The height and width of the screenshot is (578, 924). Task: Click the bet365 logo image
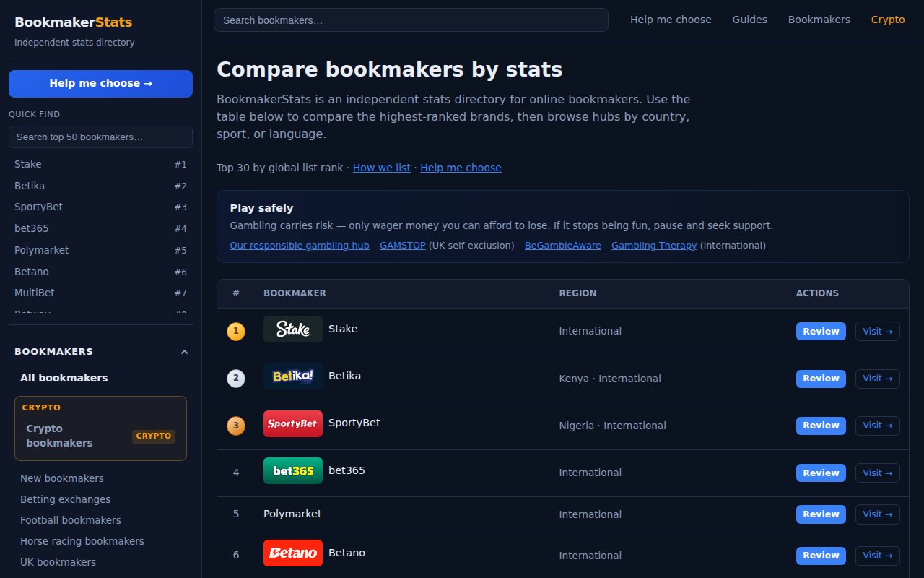293,470
